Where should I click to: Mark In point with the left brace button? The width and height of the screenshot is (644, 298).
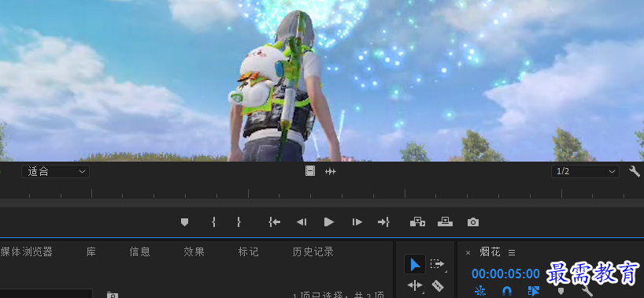click(x=213, y=222)
